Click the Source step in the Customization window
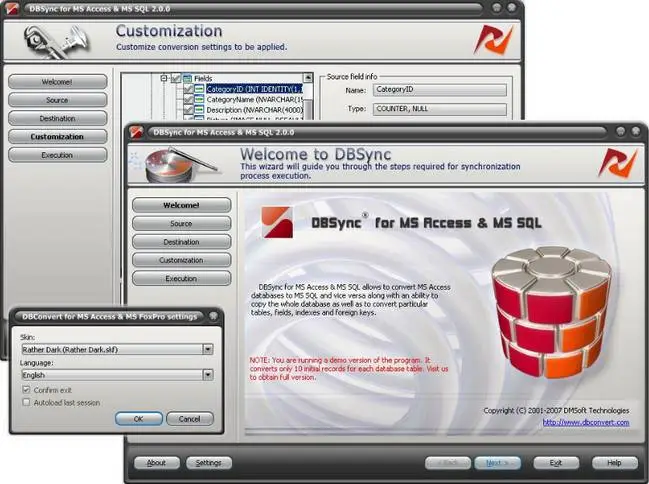 [58, 100]
